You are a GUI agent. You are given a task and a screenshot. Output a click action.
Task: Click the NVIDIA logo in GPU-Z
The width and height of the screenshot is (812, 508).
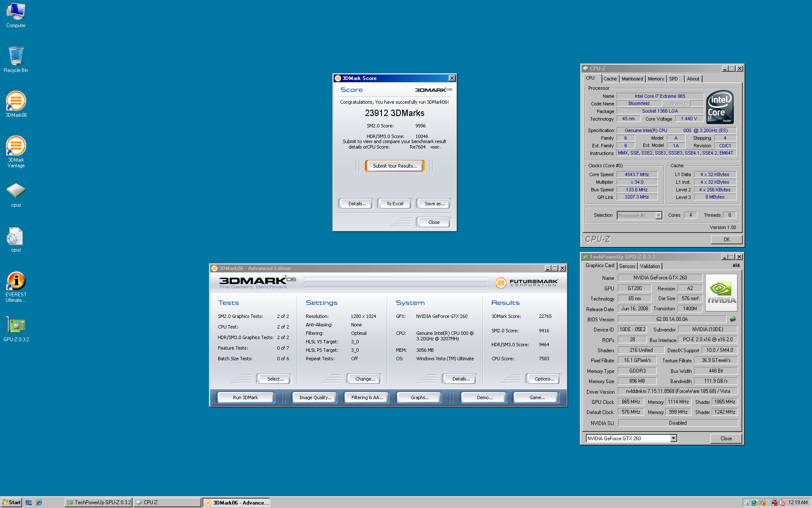(x=721, y=293)
